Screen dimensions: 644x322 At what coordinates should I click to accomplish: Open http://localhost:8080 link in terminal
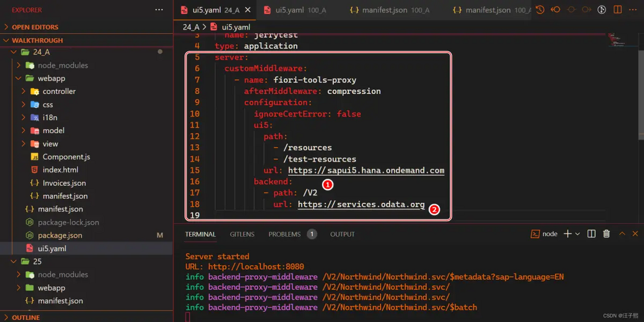256,266
